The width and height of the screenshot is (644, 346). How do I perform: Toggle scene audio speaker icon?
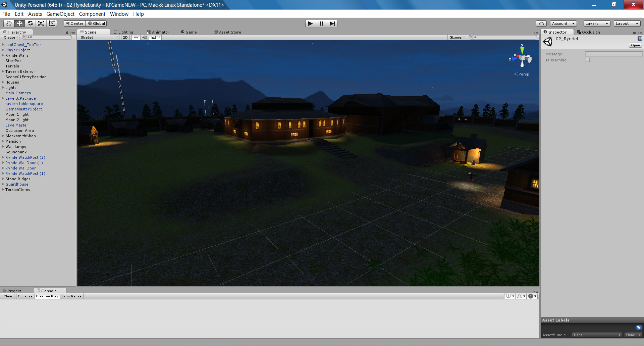[145, 38]
